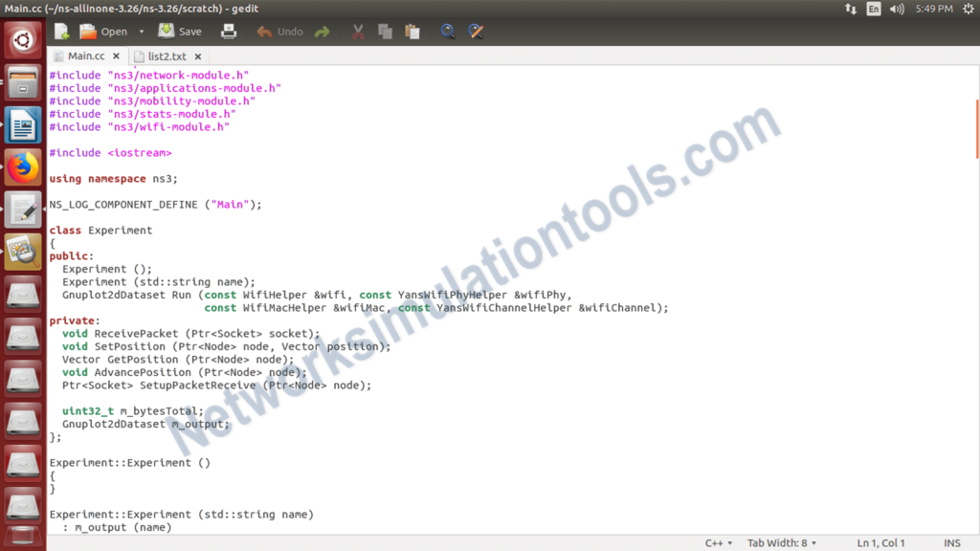
Task: Launch Find and Replace from the toolbar
Action: [x=476, y=31]
